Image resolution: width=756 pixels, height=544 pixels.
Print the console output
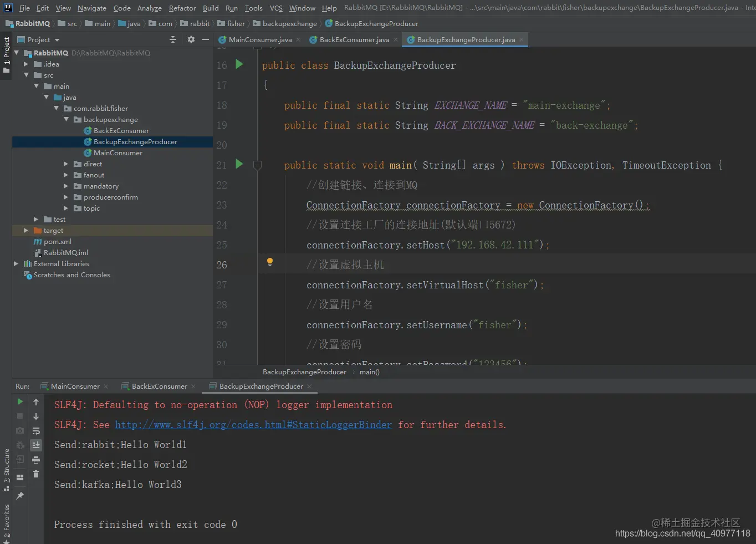(36, 460)
